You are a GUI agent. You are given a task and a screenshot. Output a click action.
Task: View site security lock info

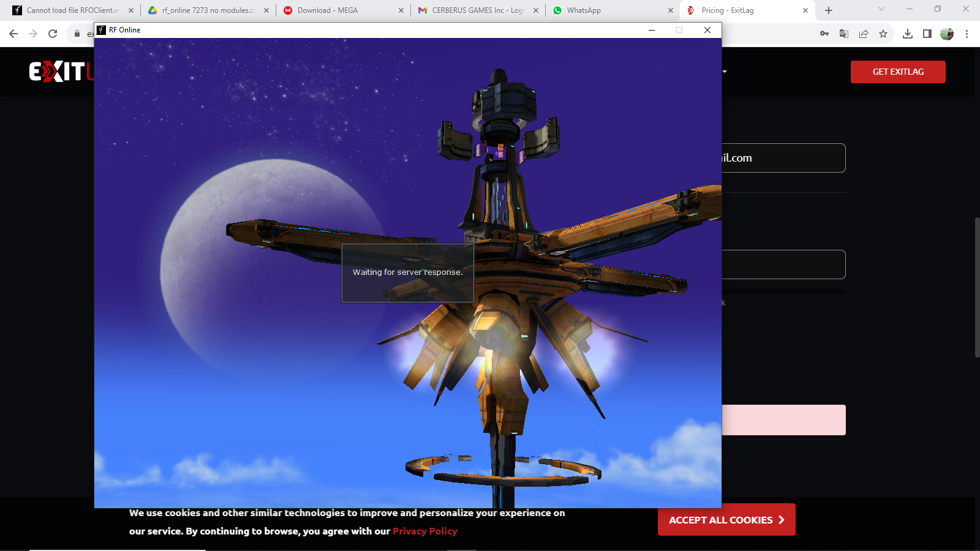click(x=77, y=34)
